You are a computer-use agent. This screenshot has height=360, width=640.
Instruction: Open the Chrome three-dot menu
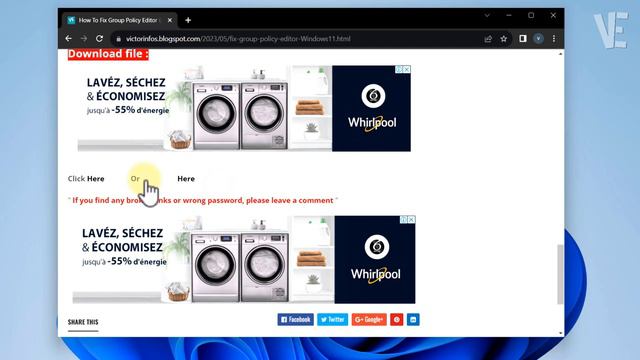click(x=554, y=38)
